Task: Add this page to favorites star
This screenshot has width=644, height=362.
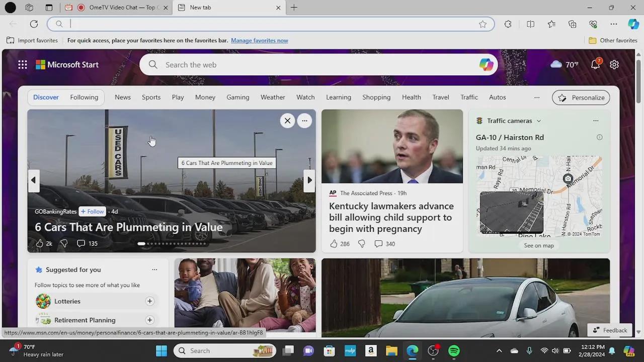Action: click(x=483, y=24)
